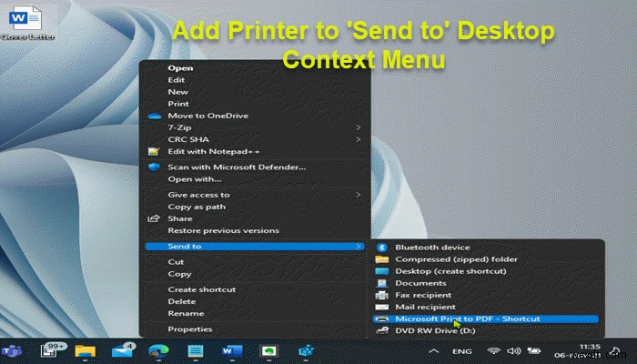Open Properties from the context menu

(189, 329)
